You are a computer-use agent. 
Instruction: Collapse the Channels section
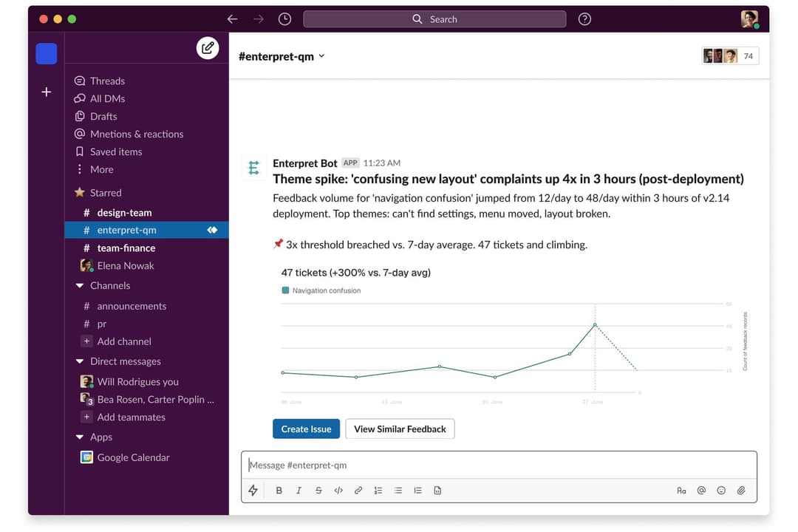tap(79, 286)
